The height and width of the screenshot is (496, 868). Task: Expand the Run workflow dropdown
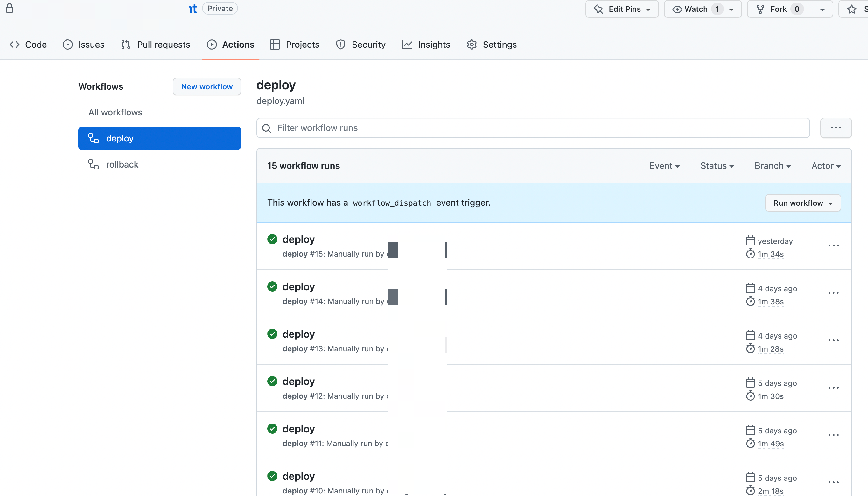(x=802, y=203)
